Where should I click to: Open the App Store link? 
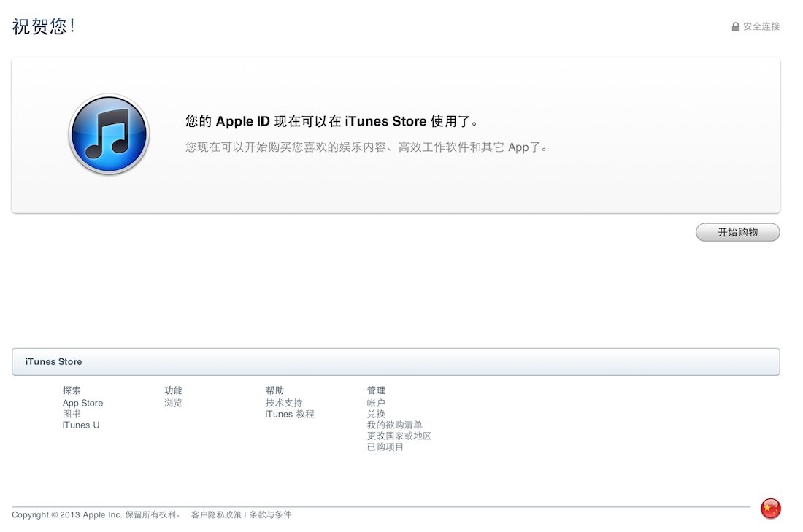click(x=82, y=403)
